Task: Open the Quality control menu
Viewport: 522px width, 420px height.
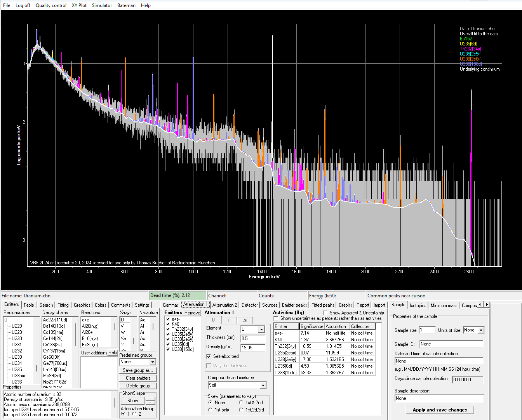Action: click(51, 5)
